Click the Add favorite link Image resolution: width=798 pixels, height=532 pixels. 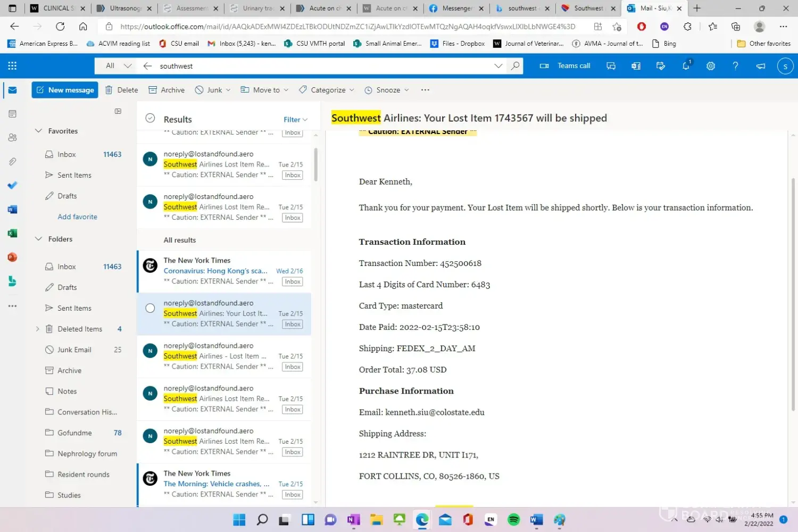tap(77, 217)
